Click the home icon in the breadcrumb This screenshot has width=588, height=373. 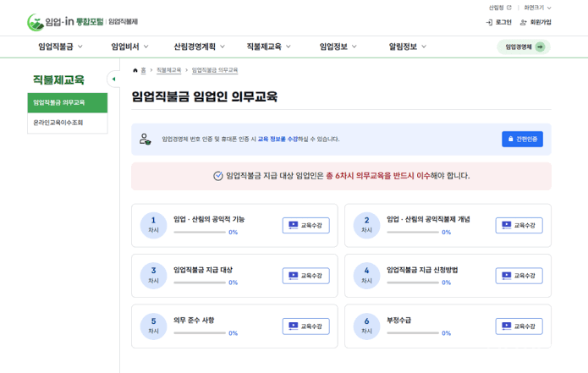135,70
